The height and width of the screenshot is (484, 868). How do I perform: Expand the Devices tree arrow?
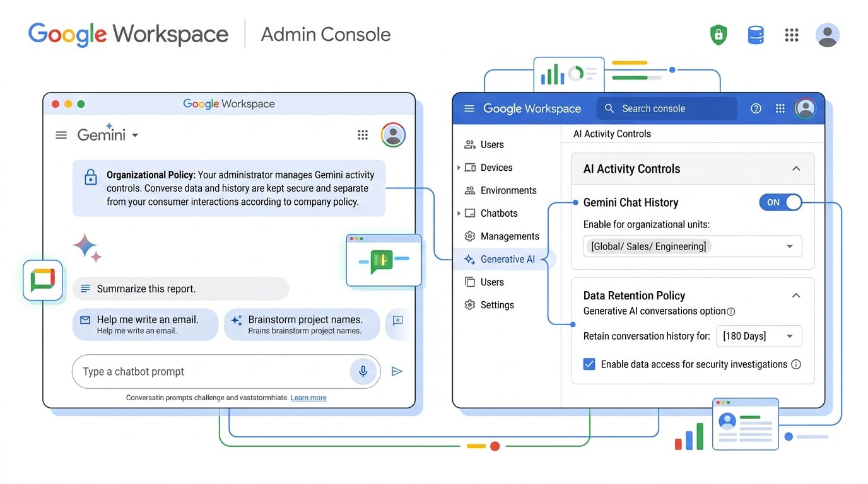pyautogui.click(x=459, y=167)
